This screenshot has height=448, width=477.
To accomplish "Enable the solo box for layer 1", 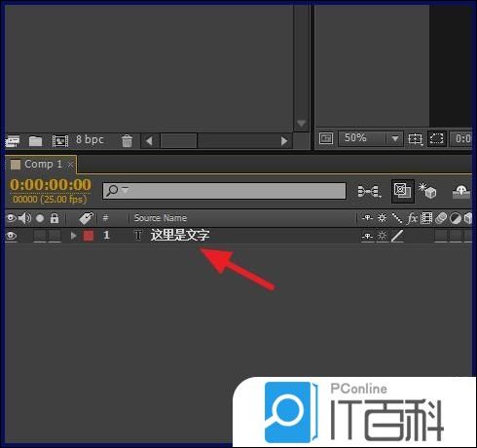I will click(x=40, y=236).
